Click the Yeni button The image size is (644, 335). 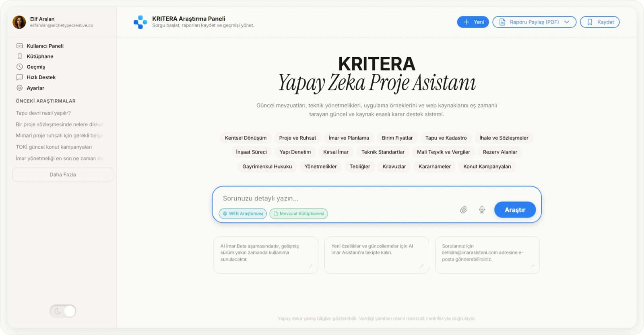click(x=473, y=22)
